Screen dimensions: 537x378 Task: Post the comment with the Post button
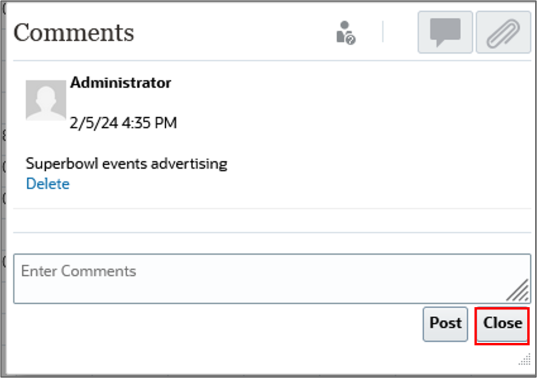coord(445,324)
